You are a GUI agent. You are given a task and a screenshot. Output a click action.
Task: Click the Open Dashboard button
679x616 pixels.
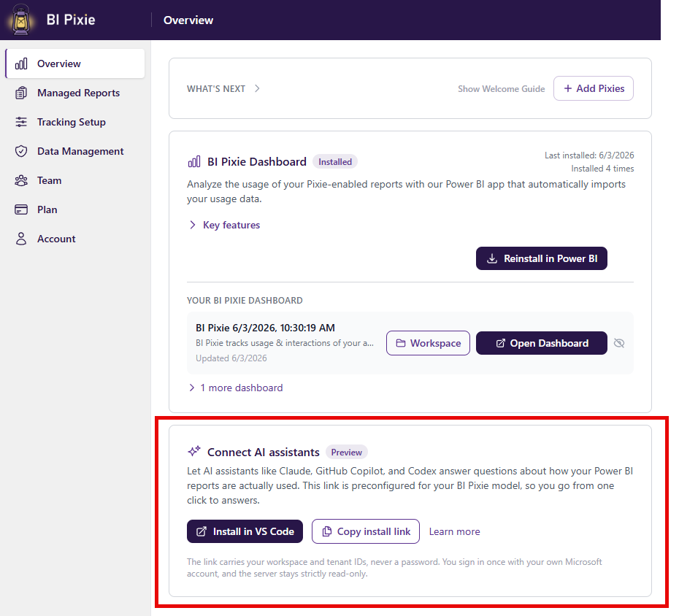[x=542, y=343]
